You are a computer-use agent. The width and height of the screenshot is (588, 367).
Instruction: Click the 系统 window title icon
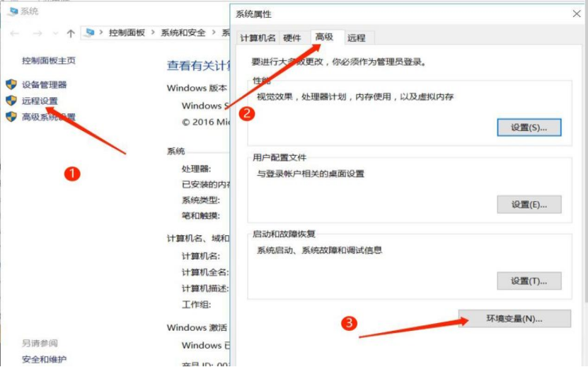click(x=13, y=11)
